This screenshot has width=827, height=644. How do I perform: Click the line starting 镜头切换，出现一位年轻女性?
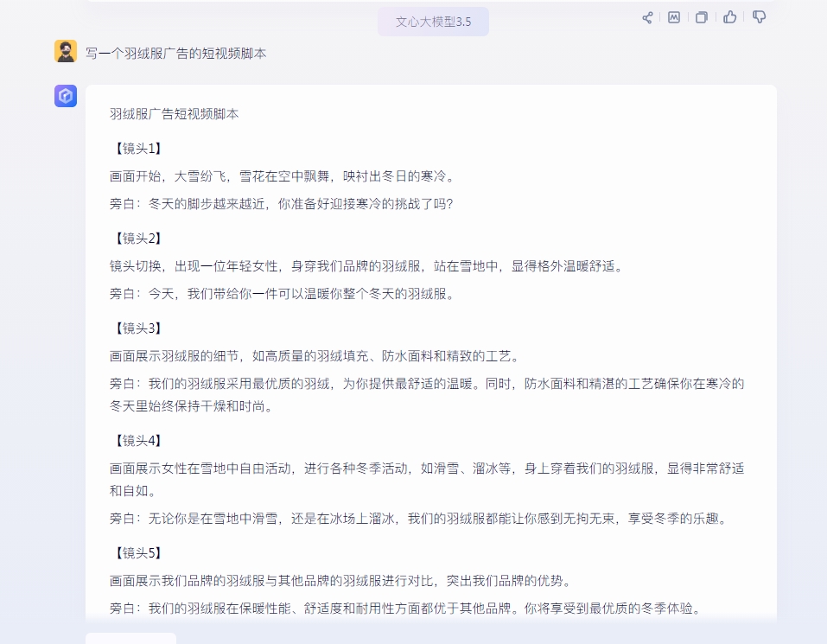pyautogui.click(x=367, y=266)
